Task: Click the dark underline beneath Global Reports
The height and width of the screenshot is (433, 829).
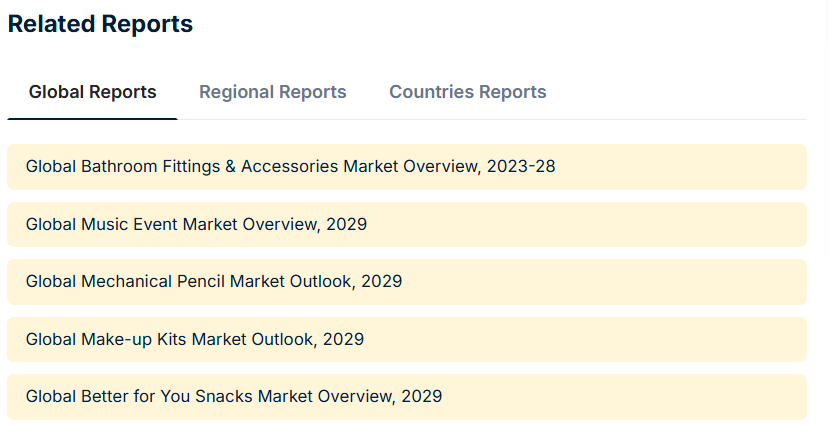Action: (92, 118)
